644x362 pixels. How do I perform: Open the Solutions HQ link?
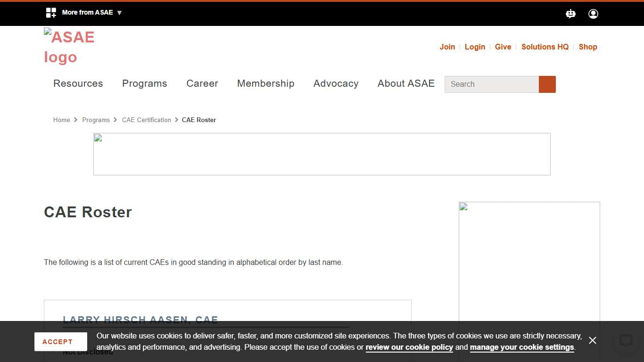(x=545, y=47)
